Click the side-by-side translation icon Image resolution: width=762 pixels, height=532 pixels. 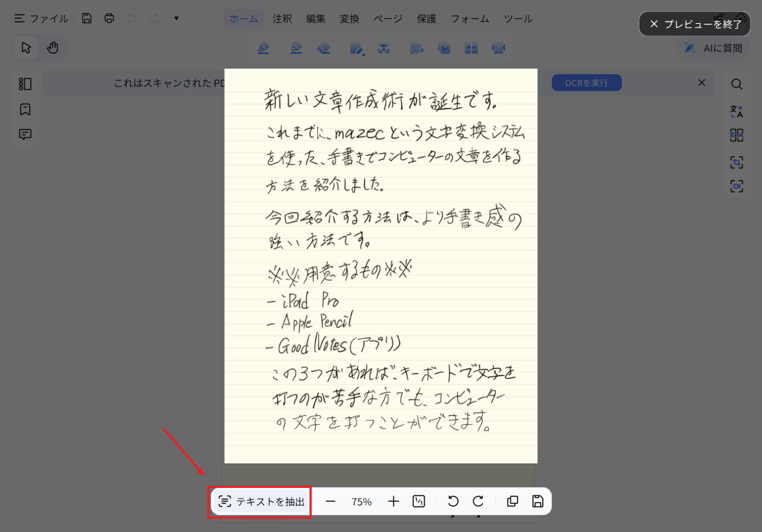coord(737,134)
